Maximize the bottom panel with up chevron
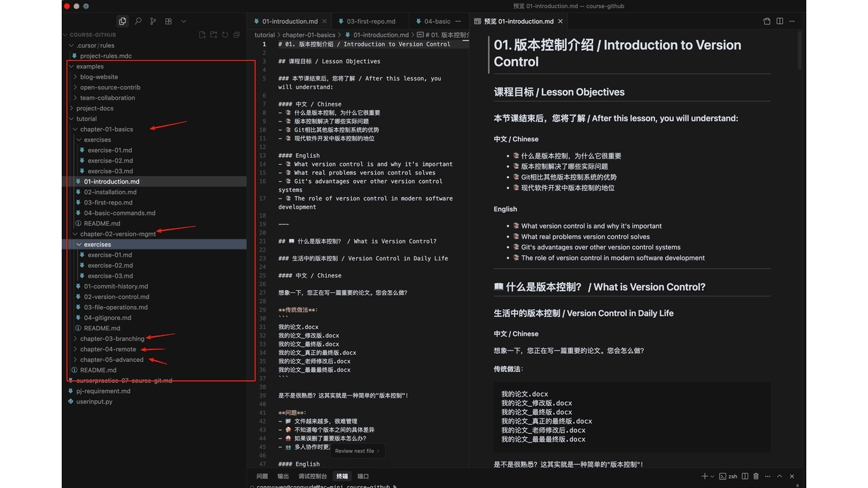 click(x=780, y=476)
